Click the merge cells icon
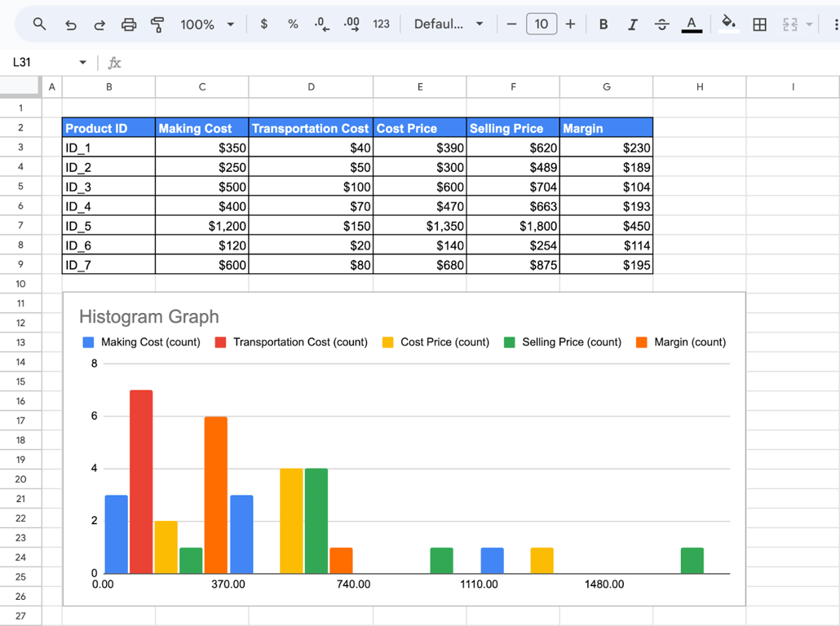This screenshot has height=626, width=840. (789, 24)
